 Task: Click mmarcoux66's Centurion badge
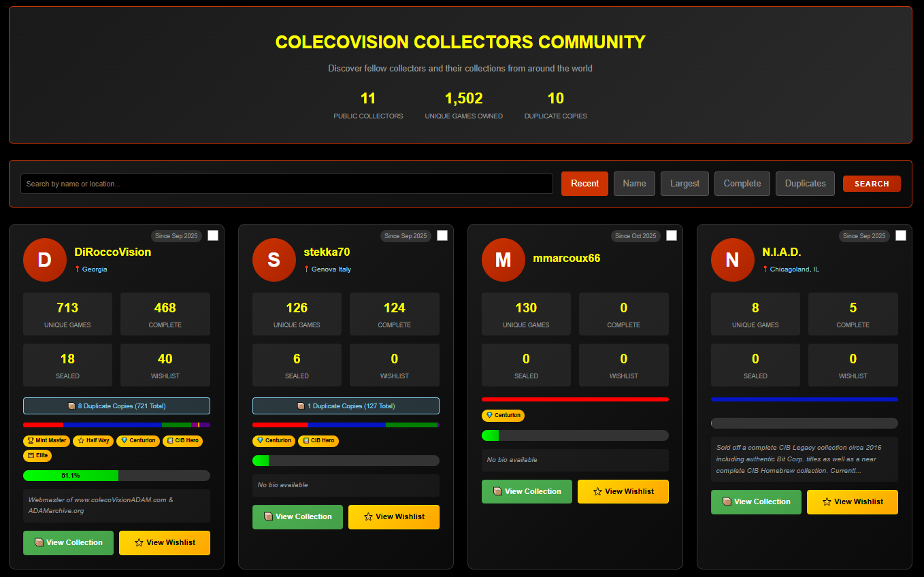503,415
